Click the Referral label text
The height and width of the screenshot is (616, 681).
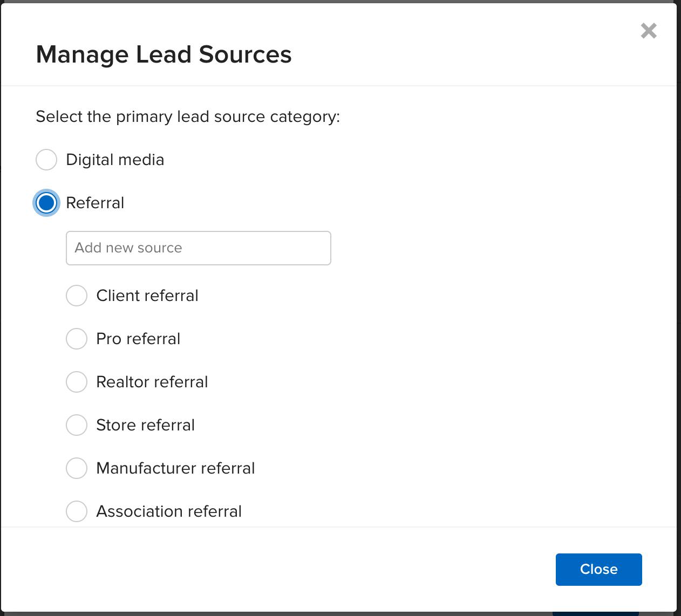click(95, 203)
